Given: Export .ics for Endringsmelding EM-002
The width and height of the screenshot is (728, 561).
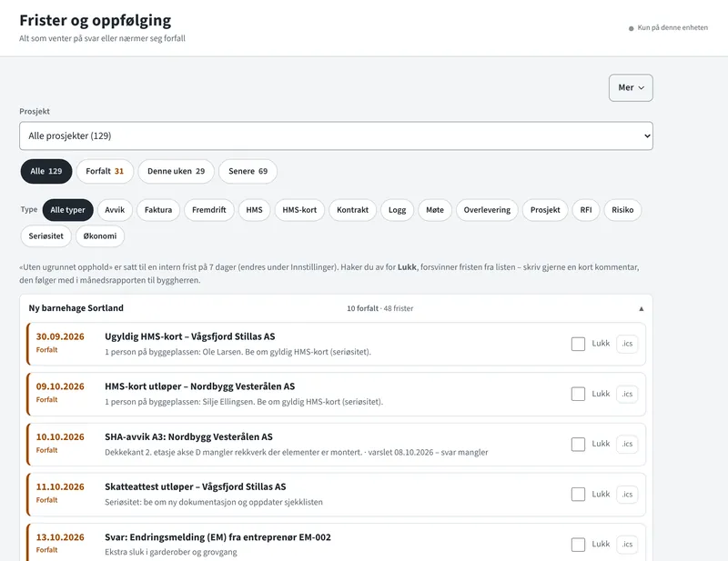Looking at the screenshot, I should [x=627, y=545].
